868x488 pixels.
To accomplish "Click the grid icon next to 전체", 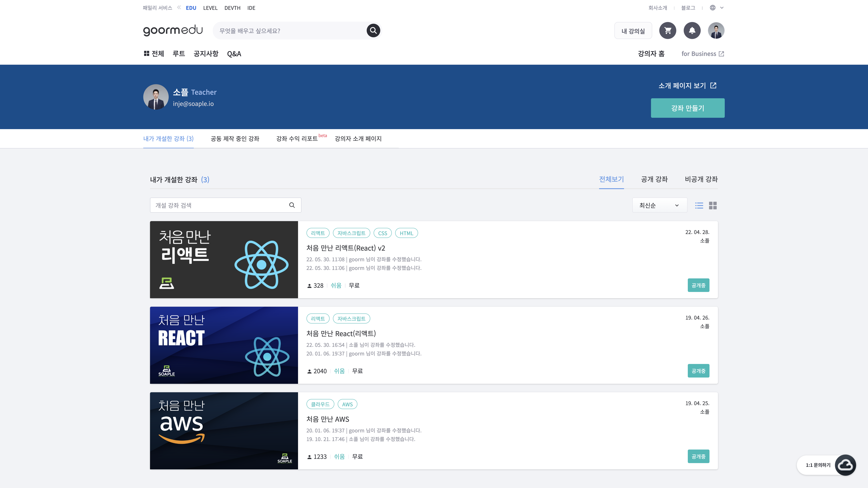I will (147, 54).
